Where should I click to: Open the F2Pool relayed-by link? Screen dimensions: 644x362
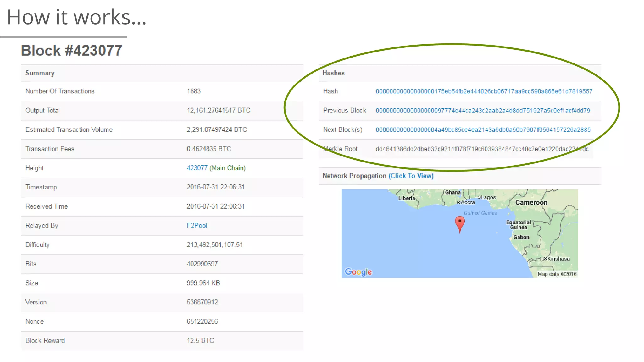tap(197, 226)
